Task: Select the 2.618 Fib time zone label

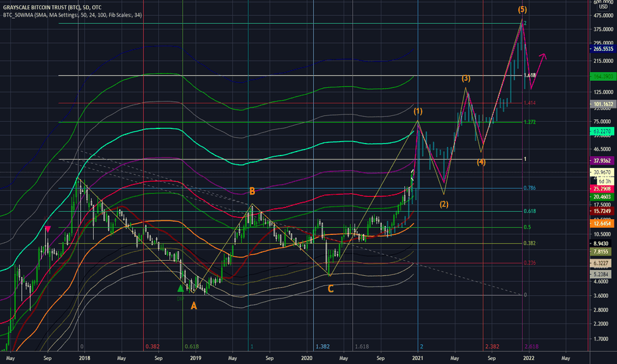Action: (531, 347)
